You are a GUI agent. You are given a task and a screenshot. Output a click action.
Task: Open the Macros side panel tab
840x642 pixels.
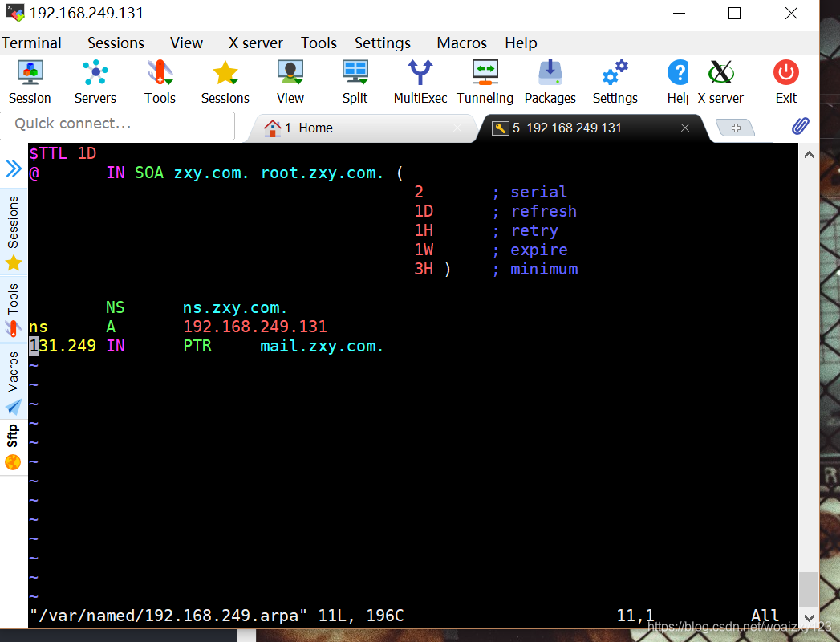pos(14,383)
